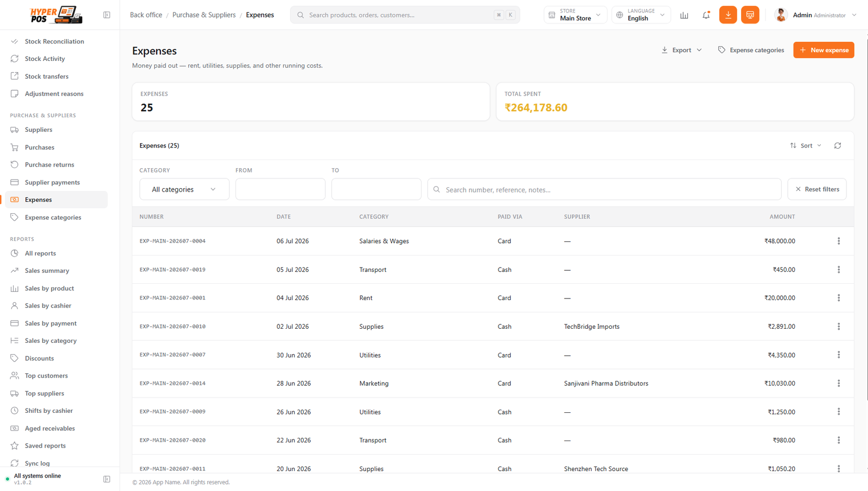This screenshot has height=491, width=868.
Task: Go to Back office breadcrumb
Action: pos(146,15)
